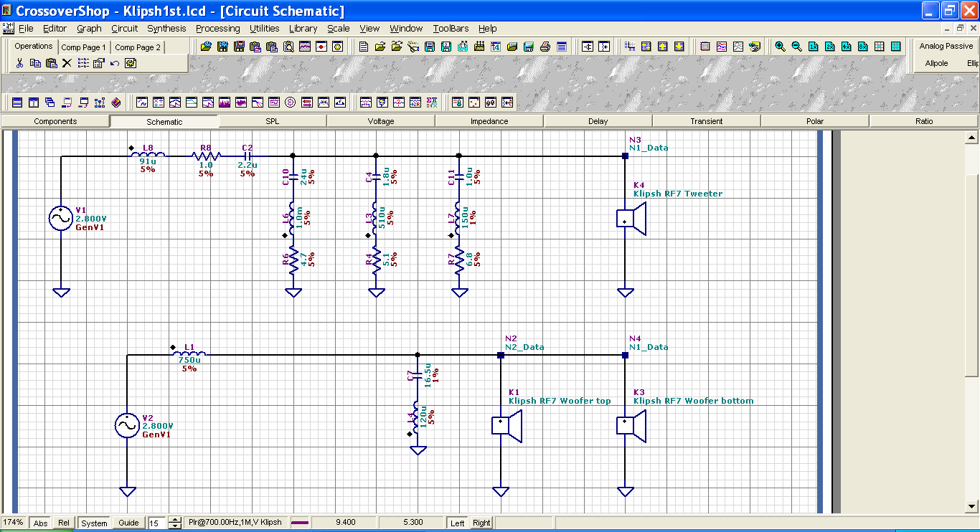The width and height of the screenshot is (980, 532).
Task: Click the purple line color swatch
Action: [299, 523]
